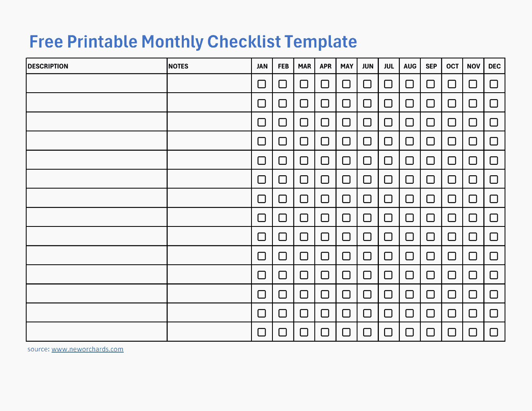
Task: Select the notes cell in the last row
Action: (209, 332)
